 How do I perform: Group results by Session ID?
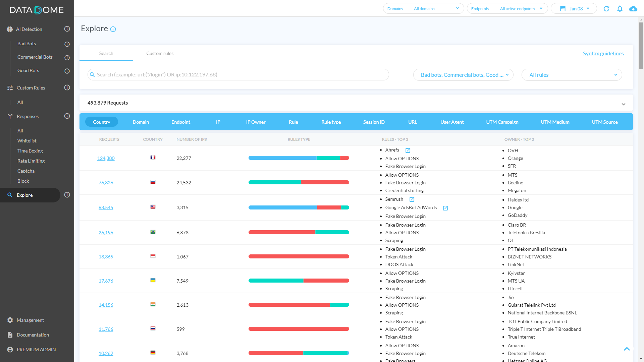coord(374,122)
